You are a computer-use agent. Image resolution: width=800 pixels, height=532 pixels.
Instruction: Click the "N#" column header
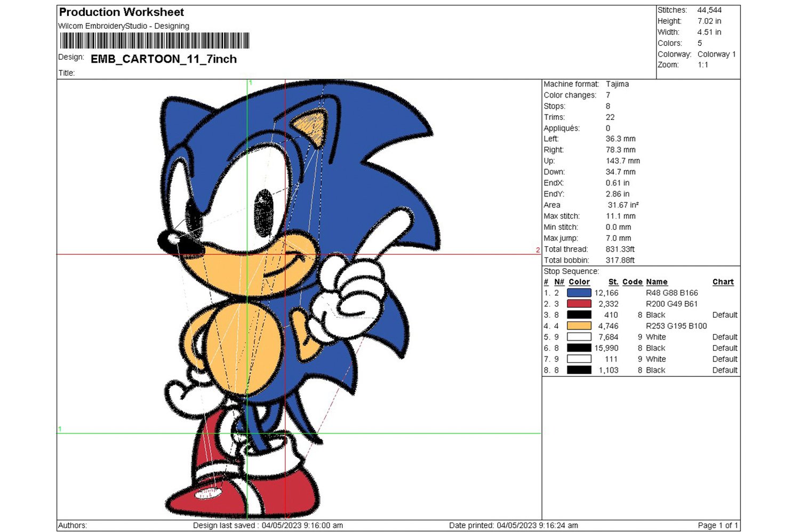559,282
